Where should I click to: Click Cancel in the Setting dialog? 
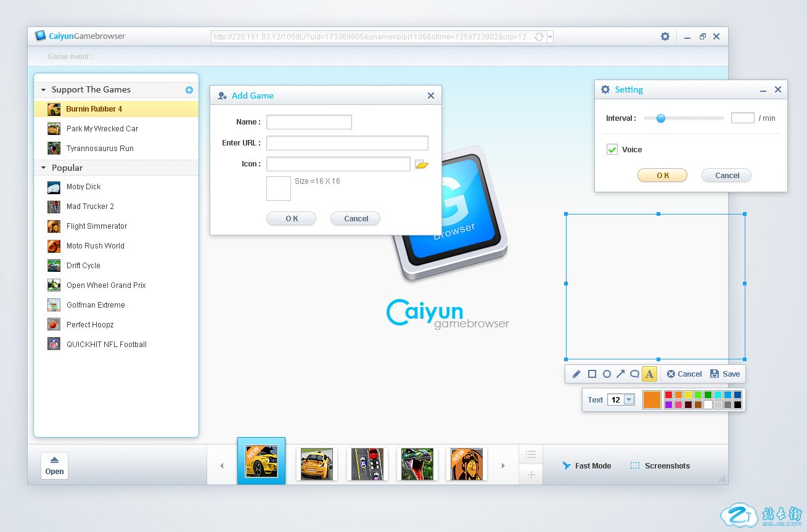727,176
